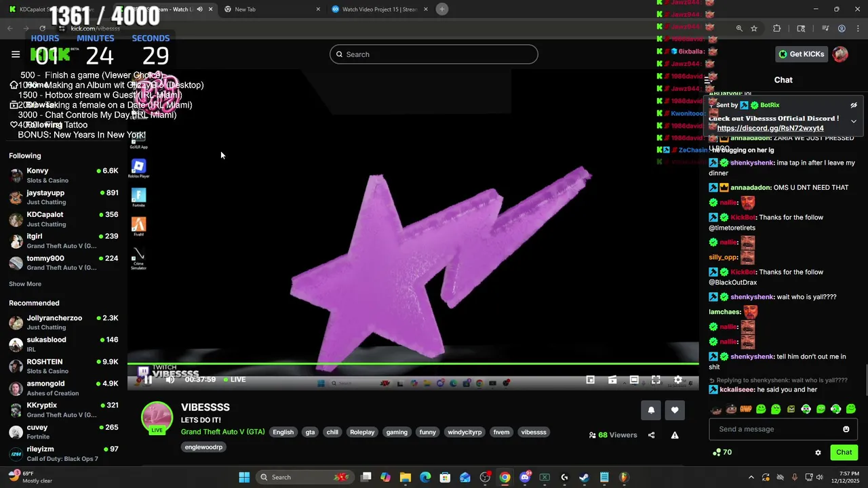Screen dimensions: 868x488
Task: Open ROSHTEIN recommended channel
Action: pyautogui.click(x=64, y=366)
